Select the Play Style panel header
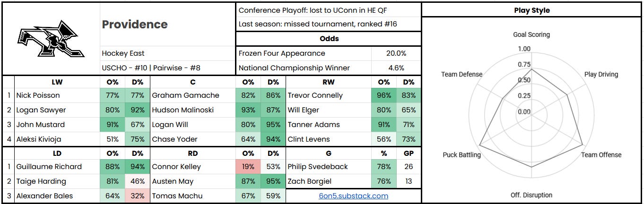 [532, 10]
